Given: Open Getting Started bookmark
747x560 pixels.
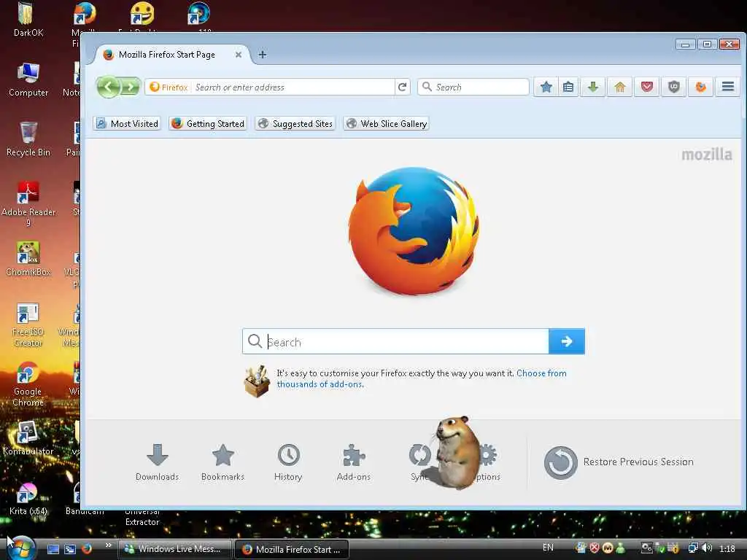Looking at the screenshot, I should coord(208,124).
